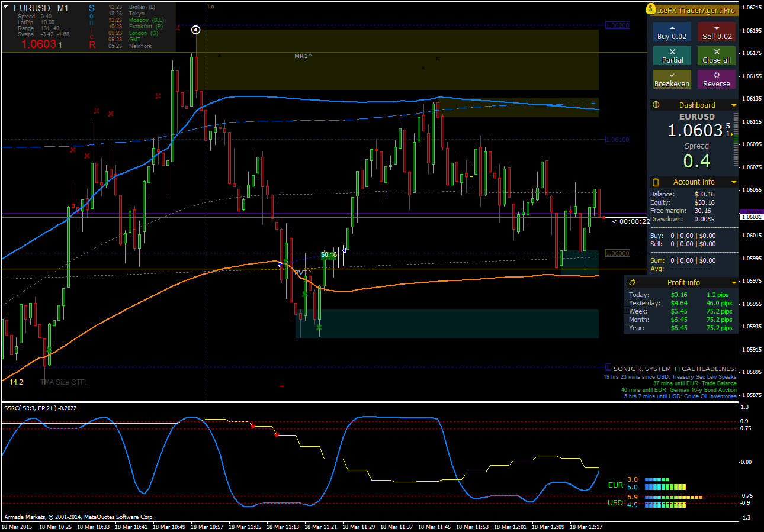Click the green $0.16 trade profit label
Image resolution: width=764 pixels, height=532 pixels.
[x=328, y=255]
